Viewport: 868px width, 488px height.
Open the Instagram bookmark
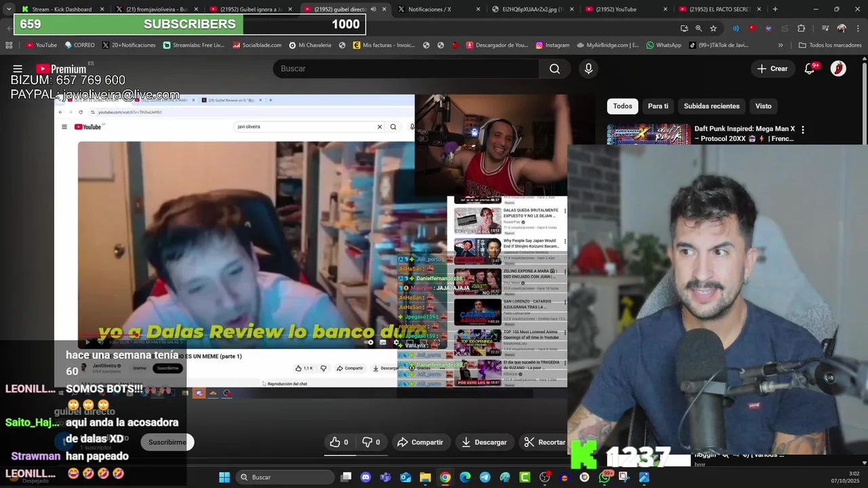[x=553, y=45]
